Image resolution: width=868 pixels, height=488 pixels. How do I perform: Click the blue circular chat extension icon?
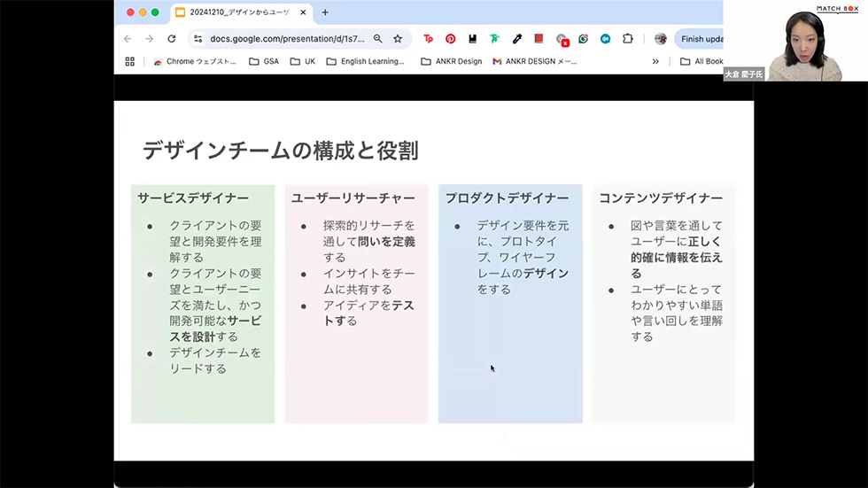point(606,39)
